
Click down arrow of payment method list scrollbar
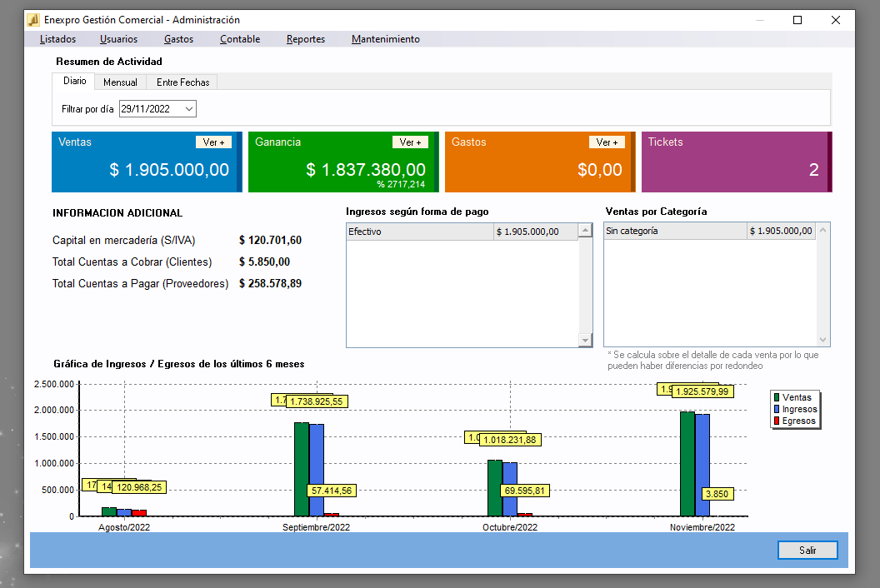585,340
